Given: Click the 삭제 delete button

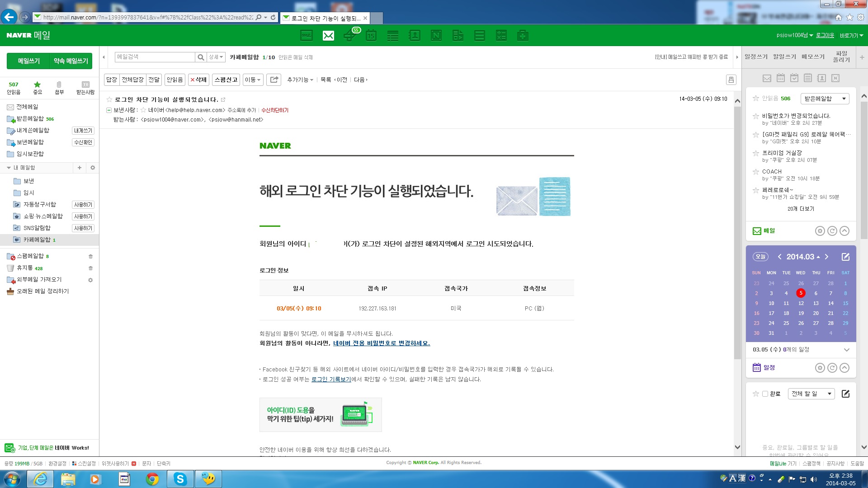Looking at the screenshot, I should click(198, 80).
